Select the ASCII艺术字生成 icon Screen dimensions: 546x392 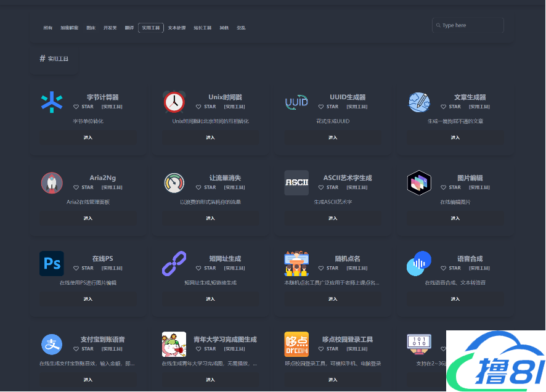(296, 183)
